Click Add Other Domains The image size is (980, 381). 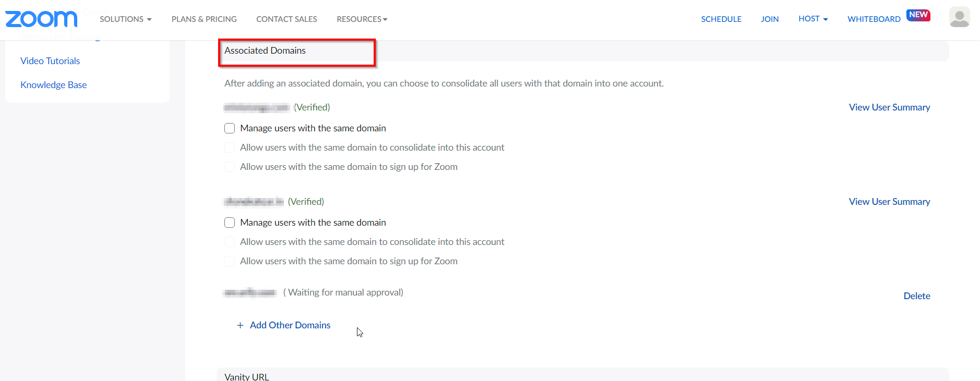coord(290,325)
